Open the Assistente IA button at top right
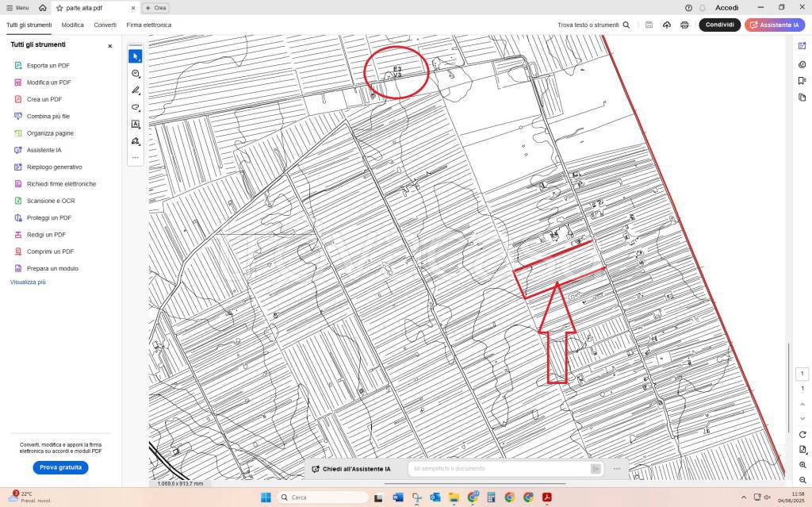The height and width of the screenshot is (507, 812). tap(775, 25)
